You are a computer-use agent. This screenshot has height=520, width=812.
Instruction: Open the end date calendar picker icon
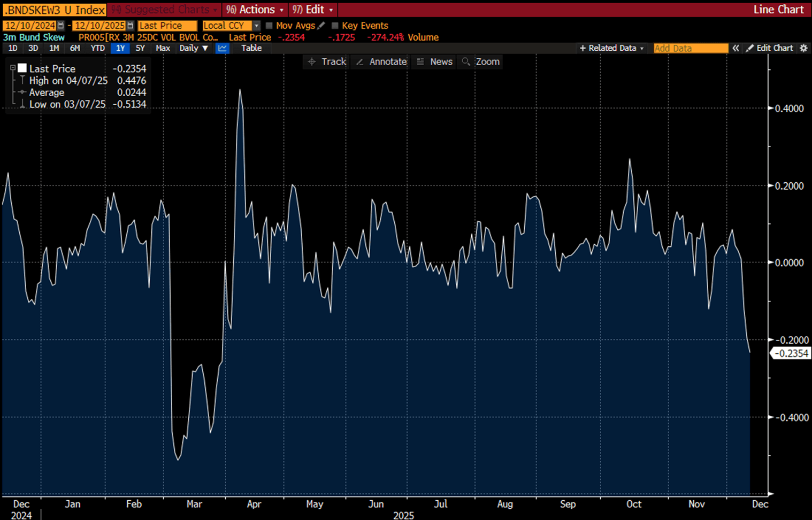[x=131, y=26]
